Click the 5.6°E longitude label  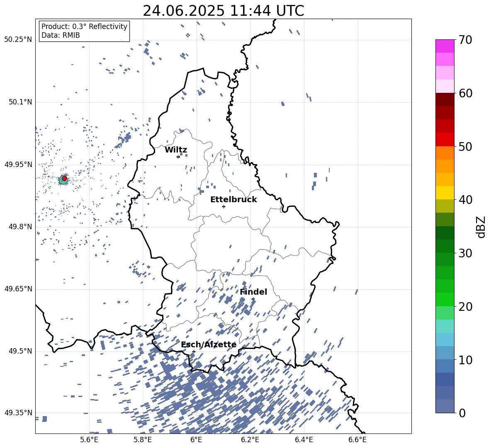pos(89,440)
